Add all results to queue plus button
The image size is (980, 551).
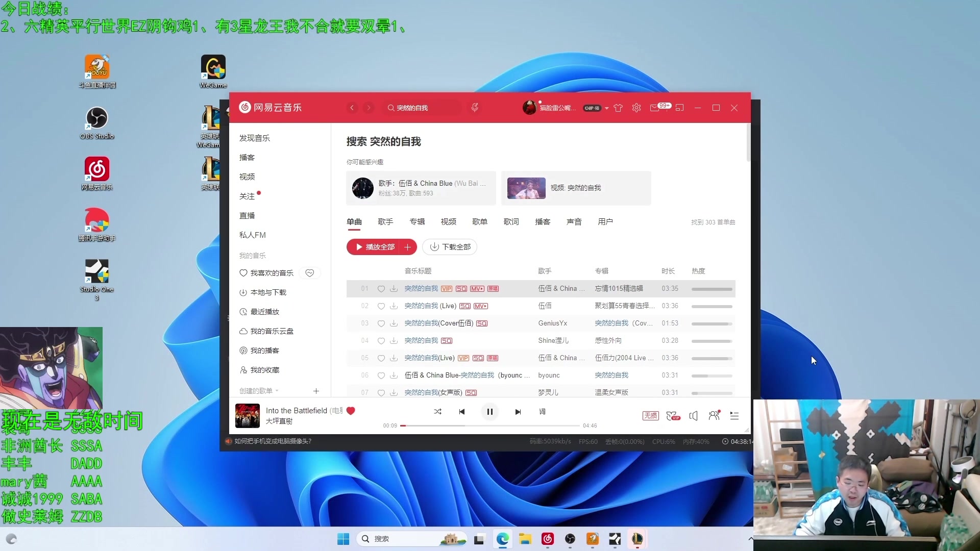(x=407, y=247)
